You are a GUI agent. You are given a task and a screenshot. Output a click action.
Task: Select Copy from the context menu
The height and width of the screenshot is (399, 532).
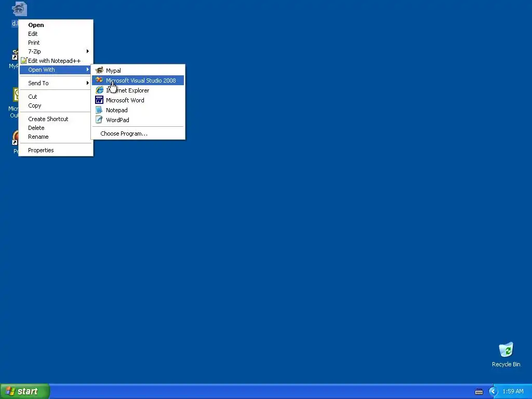coord(56,105)
